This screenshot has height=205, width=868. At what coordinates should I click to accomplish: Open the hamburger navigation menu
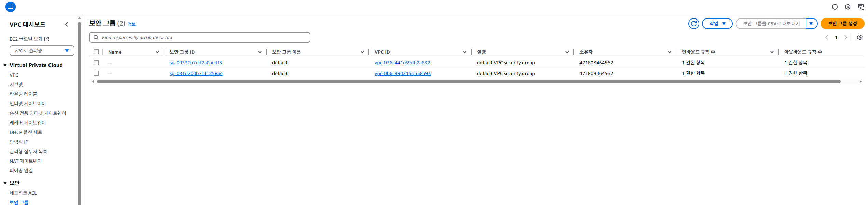pos(11,7)
